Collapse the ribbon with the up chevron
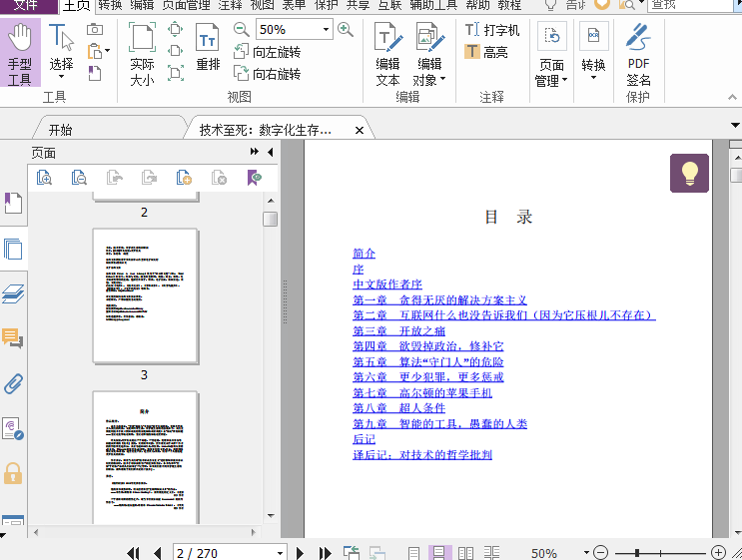 [732, 97]
